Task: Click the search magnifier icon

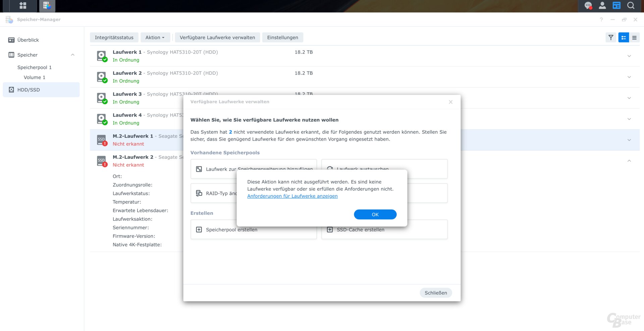Action: 631,6
